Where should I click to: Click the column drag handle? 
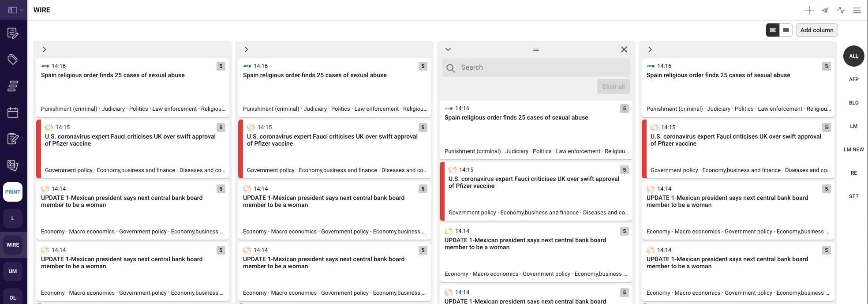click(536, 49)
